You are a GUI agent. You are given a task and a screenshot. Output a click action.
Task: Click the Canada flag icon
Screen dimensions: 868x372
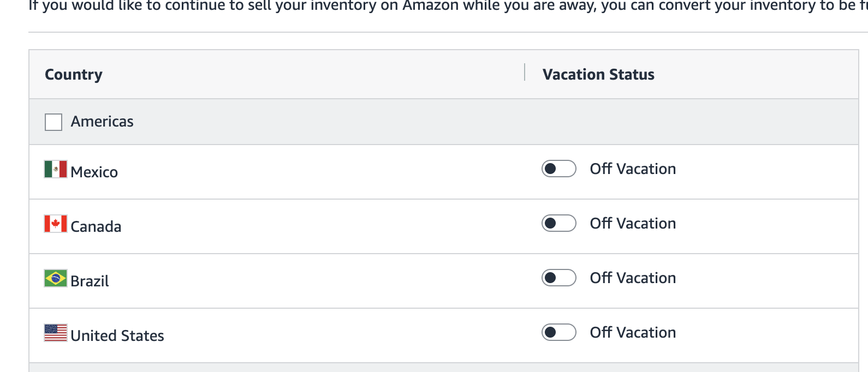tap(56, 224)
